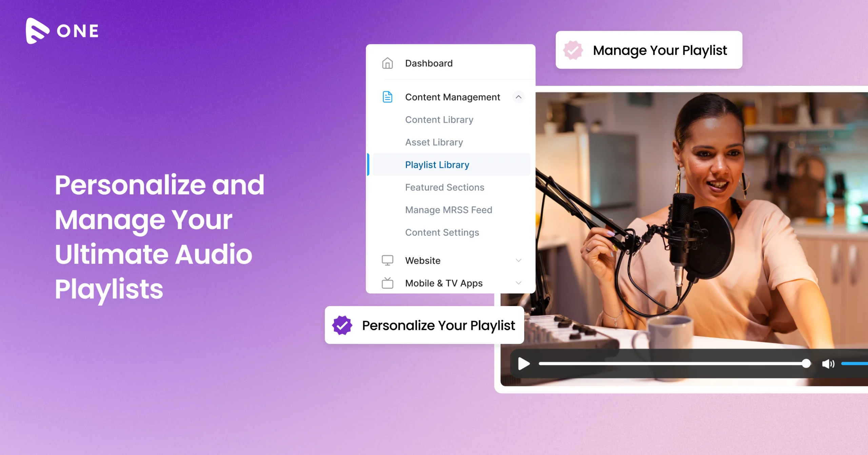Select Playlist Library from sidebar

(438, 164)
